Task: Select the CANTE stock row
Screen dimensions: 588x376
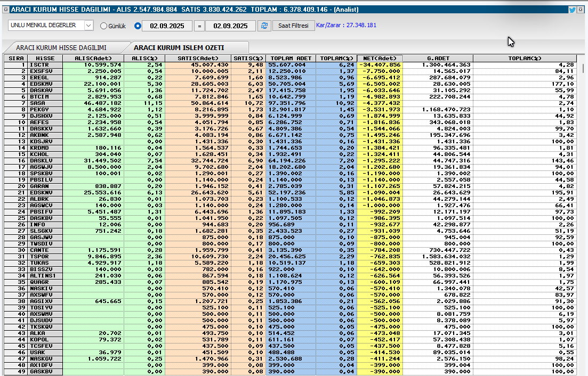Action: click(x=290, y=250)
